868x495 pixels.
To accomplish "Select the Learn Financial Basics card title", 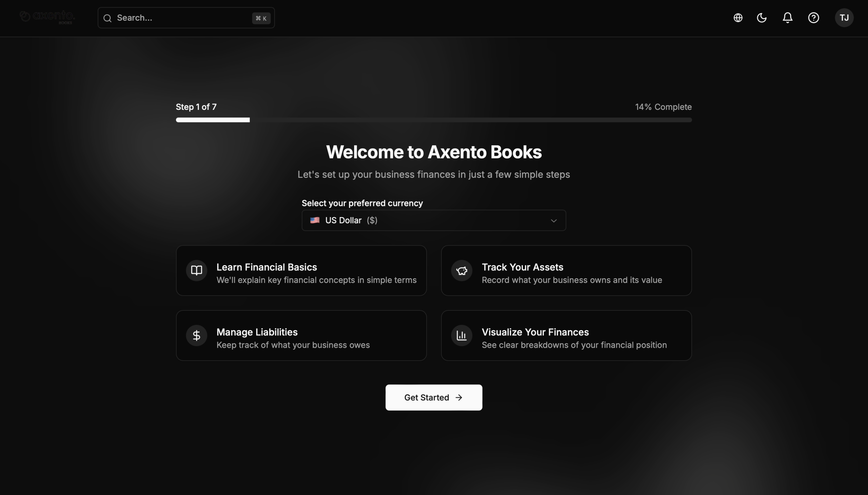I will click(267, 267).
